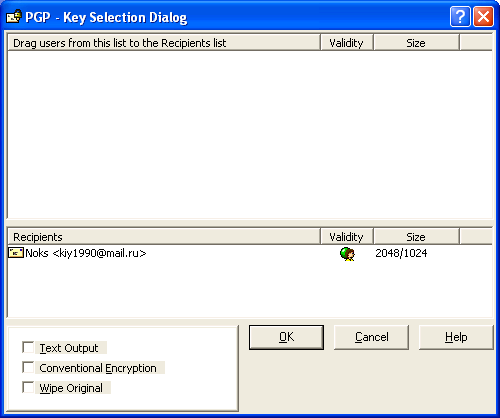Enable the Text Output checkbox
Screen dimensions: 500x418
[28, 347]
